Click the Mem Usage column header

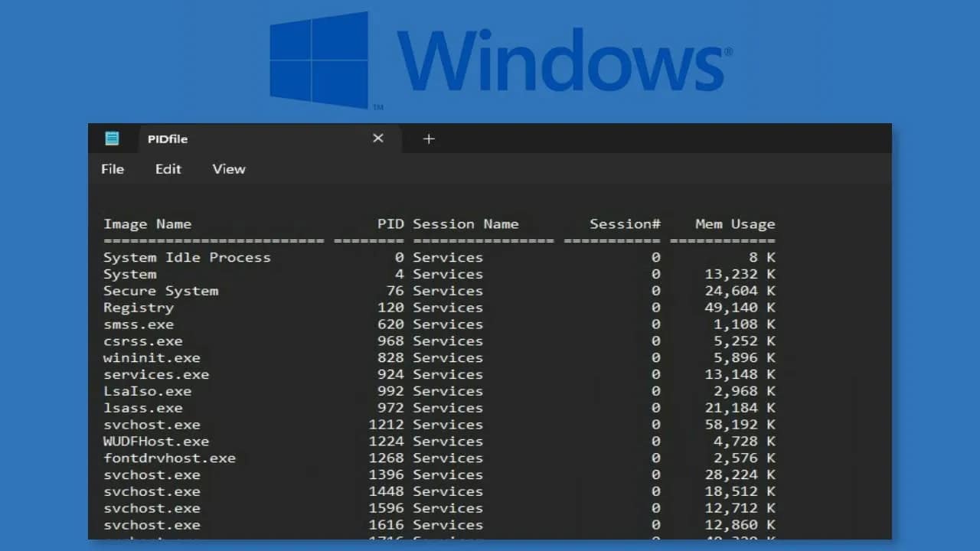pyautogui.click(x=734, y=223)
